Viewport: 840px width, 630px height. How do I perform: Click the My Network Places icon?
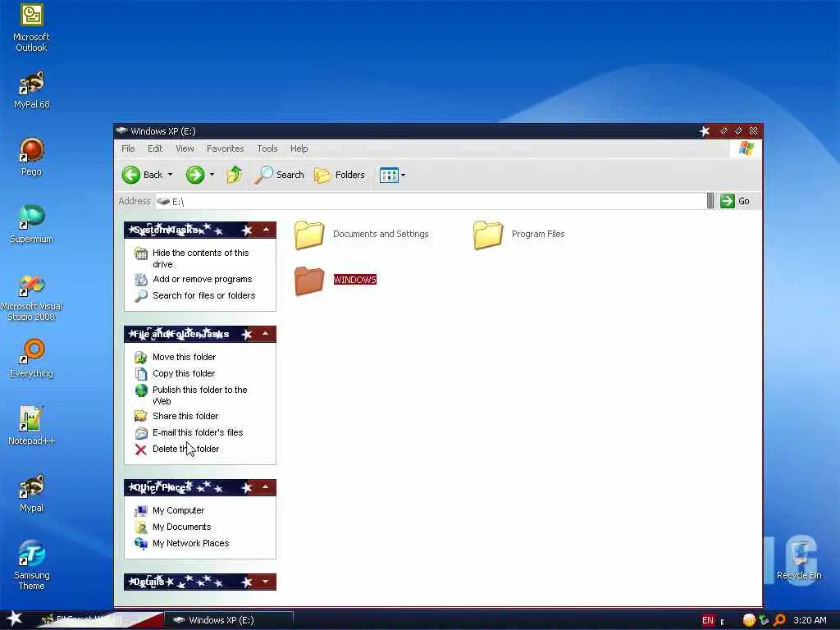tap(141, 543)
